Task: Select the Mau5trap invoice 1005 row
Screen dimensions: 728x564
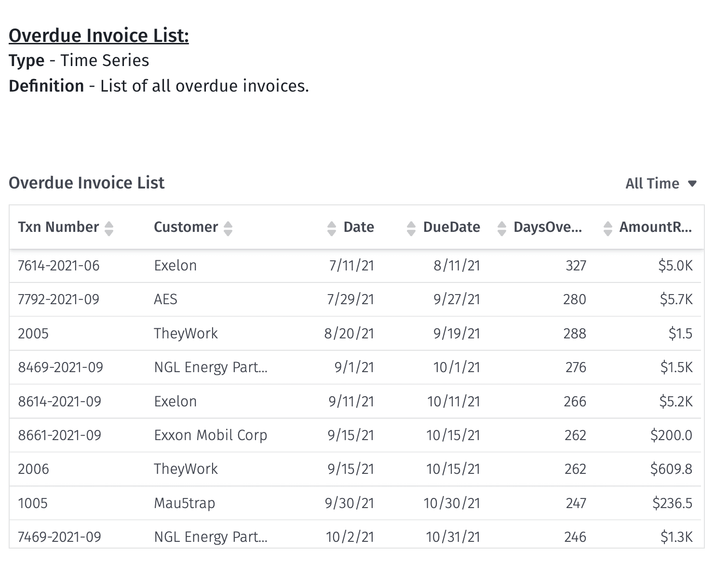Action: click(x=33, y=503)
